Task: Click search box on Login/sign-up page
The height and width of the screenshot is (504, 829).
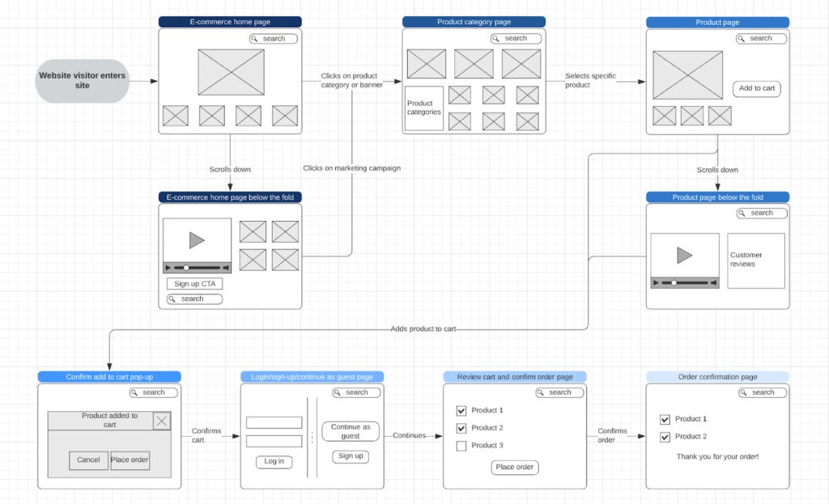Action: tap(356, 392)
